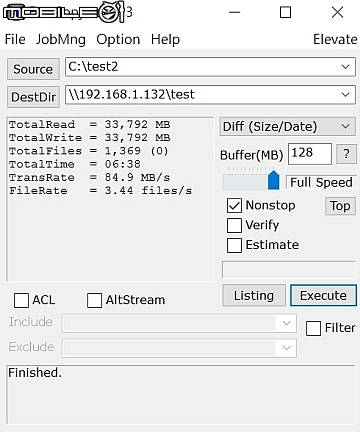
Task: Minimize the FastCopy window
Action: 235,13
